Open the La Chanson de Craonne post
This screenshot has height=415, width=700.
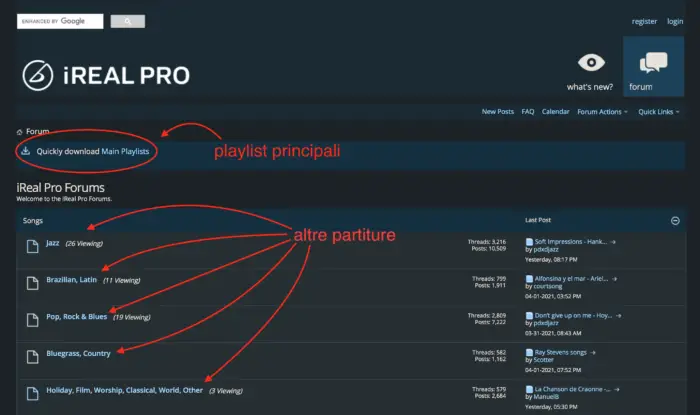[573, 390]
